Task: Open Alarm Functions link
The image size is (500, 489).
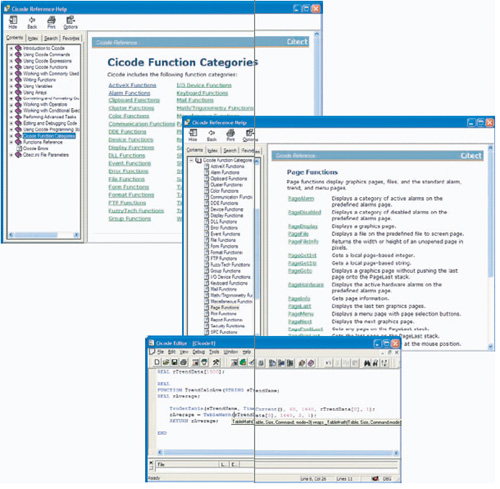Action: (x=129, y=93)
